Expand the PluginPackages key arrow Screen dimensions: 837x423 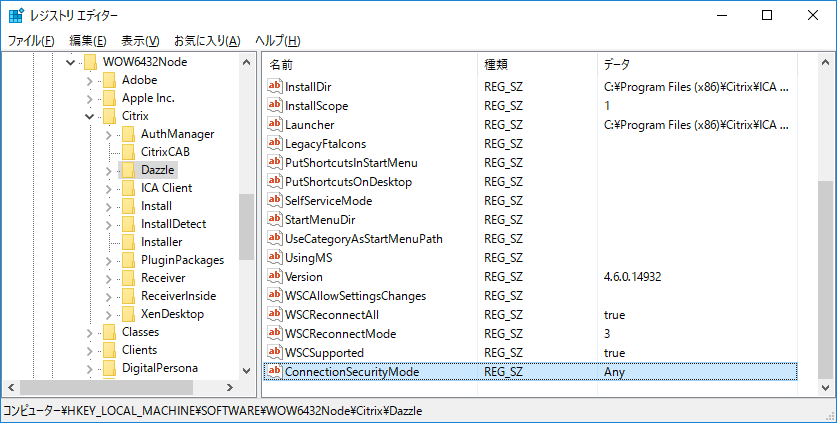click(108, 260)
